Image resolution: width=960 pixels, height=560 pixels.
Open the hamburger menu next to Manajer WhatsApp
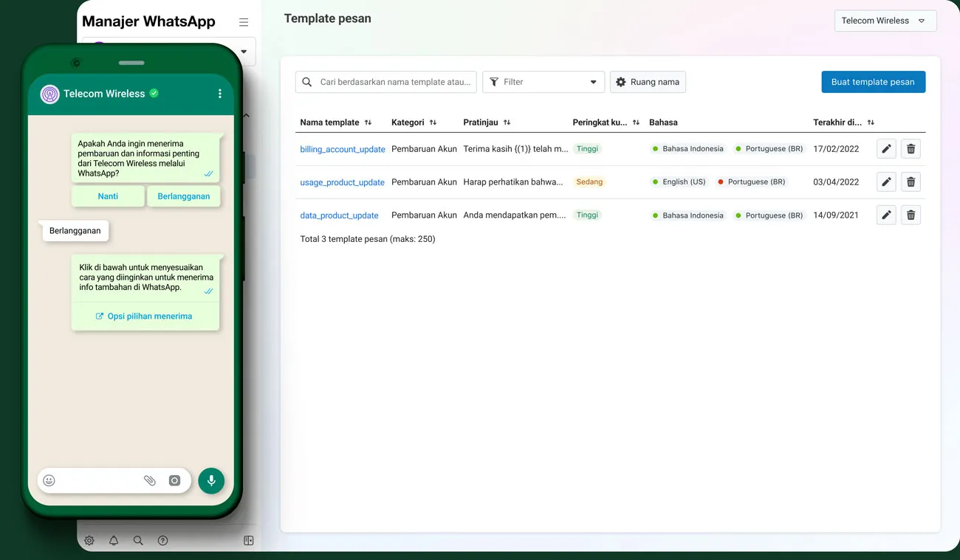pos(244,21)
